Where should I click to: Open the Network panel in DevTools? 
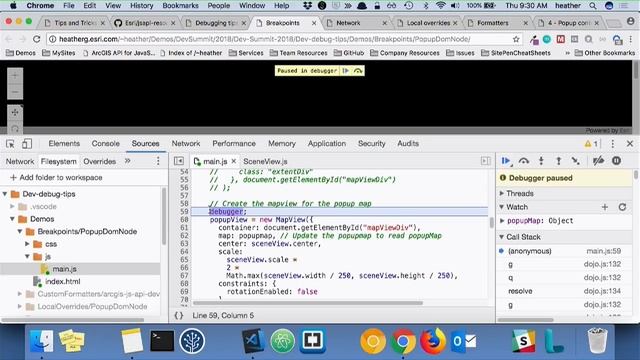[186, 144]
